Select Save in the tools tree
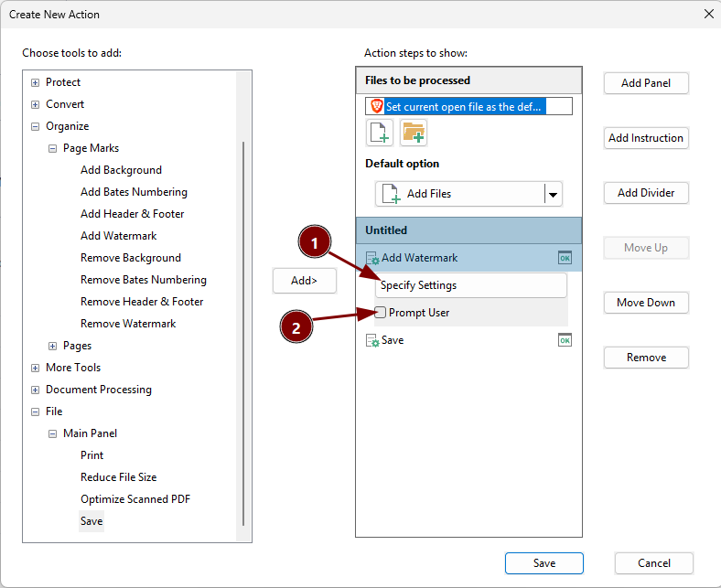 click(x=91, y=521)
